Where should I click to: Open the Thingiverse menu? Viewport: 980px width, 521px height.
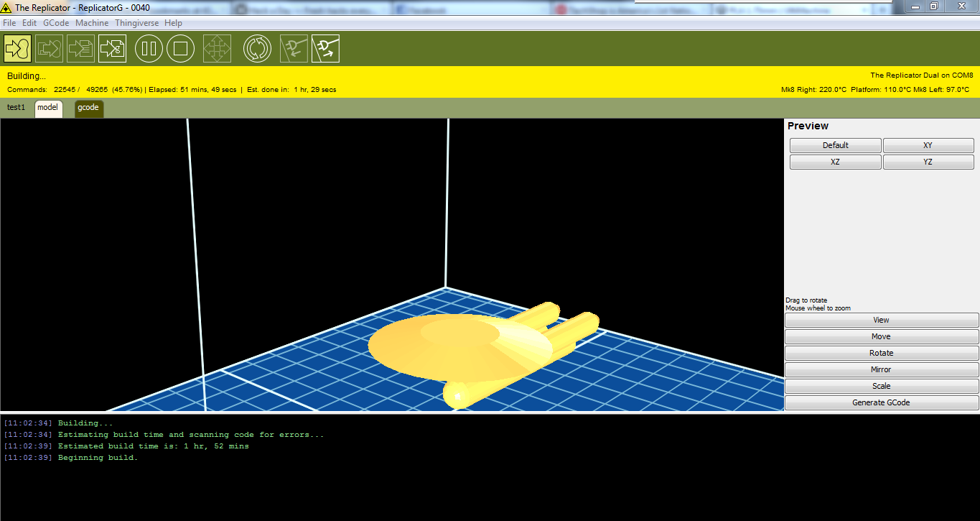point(138,23)
